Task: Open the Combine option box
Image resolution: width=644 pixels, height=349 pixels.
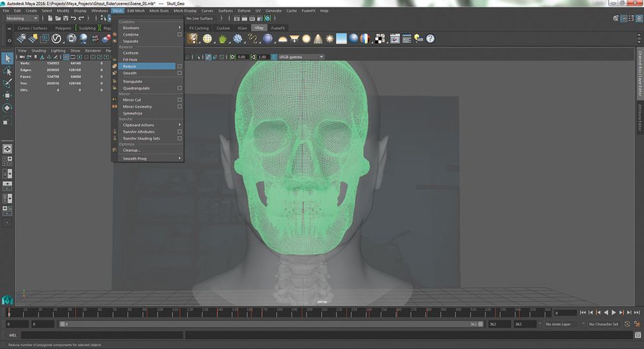Action: [179, 35]
